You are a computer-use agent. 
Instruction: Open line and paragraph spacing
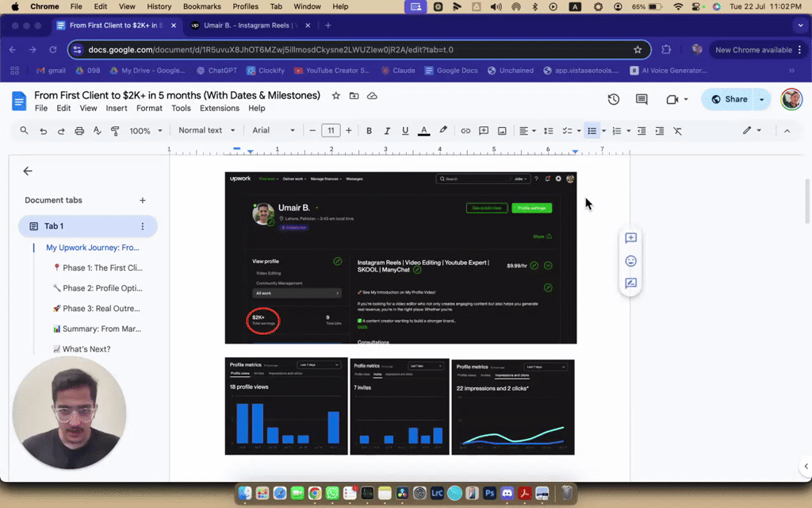[x=549, y=131]
